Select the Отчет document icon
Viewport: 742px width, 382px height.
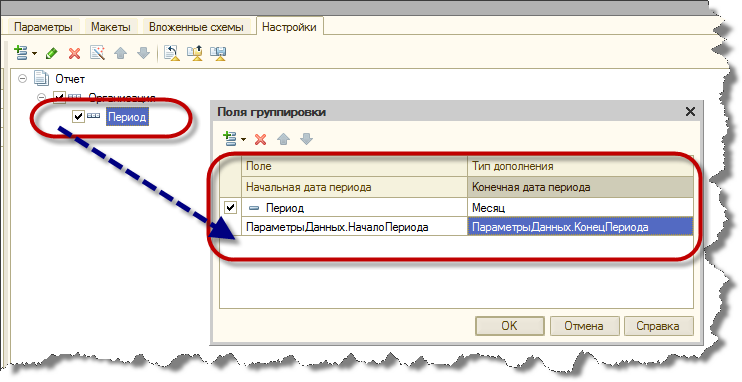click(41, 79)
